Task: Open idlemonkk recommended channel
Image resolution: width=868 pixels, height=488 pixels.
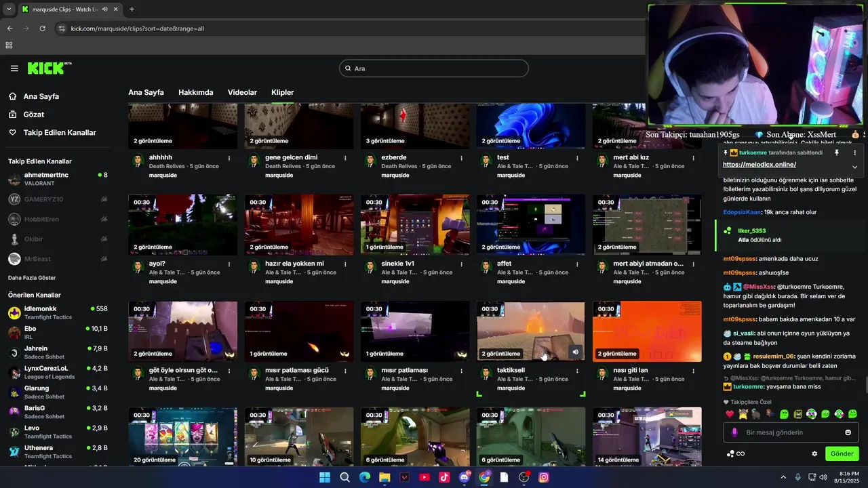Action: point(58,312)
